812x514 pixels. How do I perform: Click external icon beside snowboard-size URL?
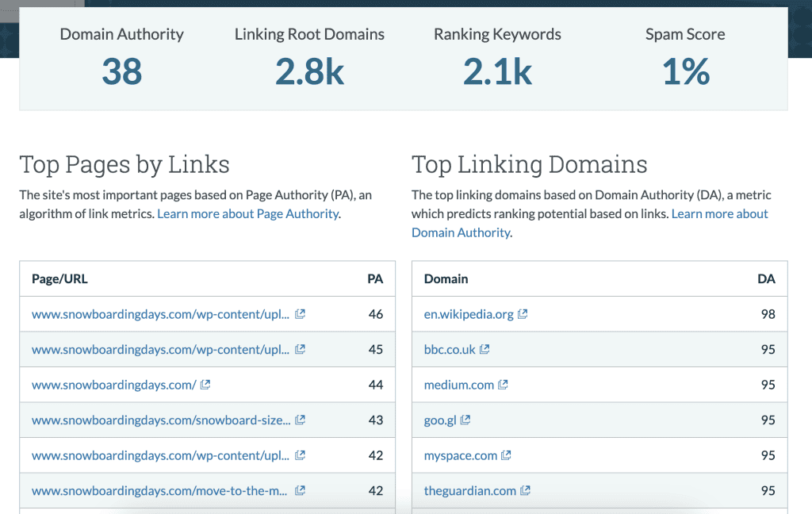[x=300, y=420]
